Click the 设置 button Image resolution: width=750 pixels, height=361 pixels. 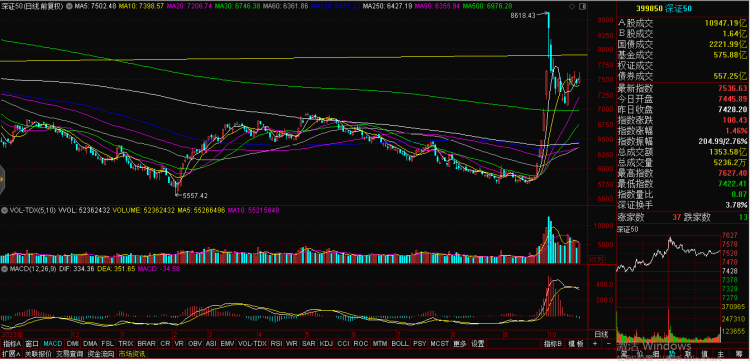(477, 343)
